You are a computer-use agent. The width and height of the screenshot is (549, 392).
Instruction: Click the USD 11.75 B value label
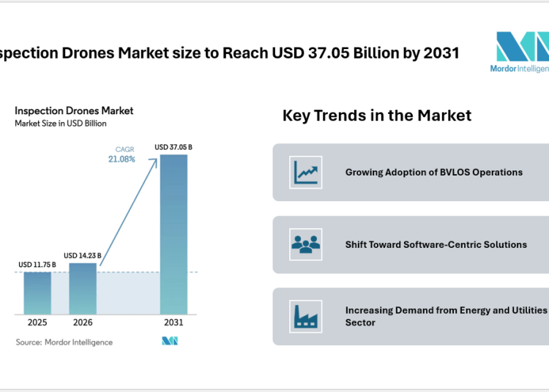pos(37,265)
